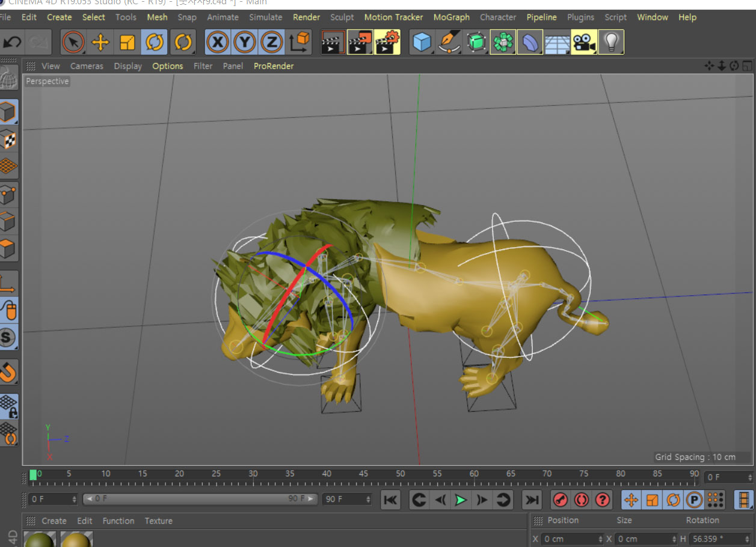The image size is (756, 547).
Task: Open the Character menu
Action: pyautogui.click(x=498, y=17)
